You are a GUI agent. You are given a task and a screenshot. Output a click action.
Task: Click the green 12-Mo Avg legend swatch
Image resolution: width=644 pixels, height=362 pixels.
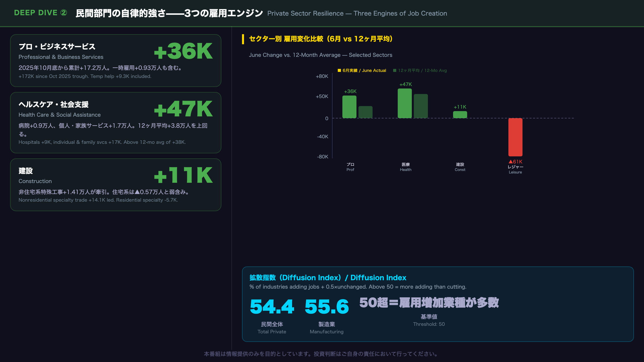coord(395,70)
